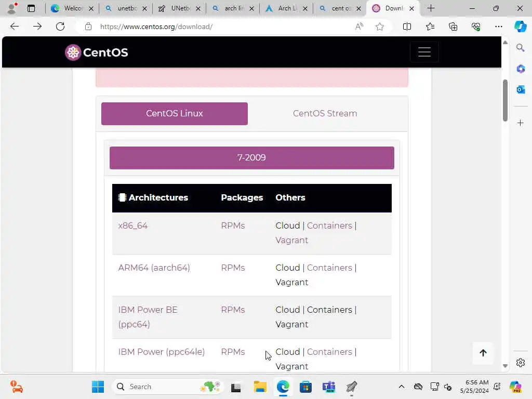The width and height of the screenshot is (532, 399).
Task: Open the taskbar clock and date
Action: 474,387
